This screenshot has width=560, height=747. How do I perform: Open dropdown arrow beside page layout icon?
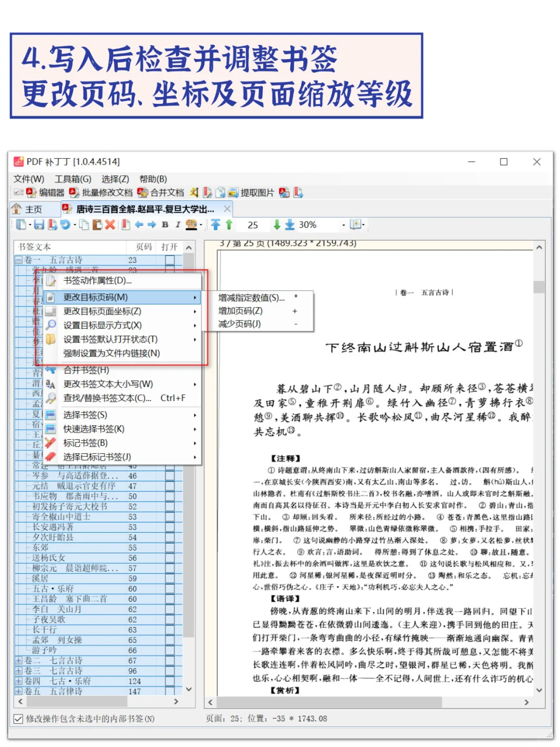pyautogui.click(x=363, y=225)
